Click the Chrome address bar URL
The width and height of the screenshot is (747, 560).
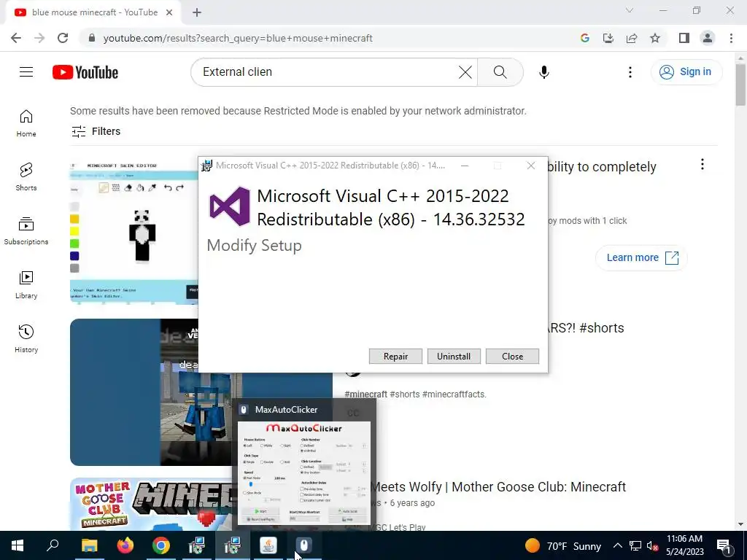(x=238, y=38)
